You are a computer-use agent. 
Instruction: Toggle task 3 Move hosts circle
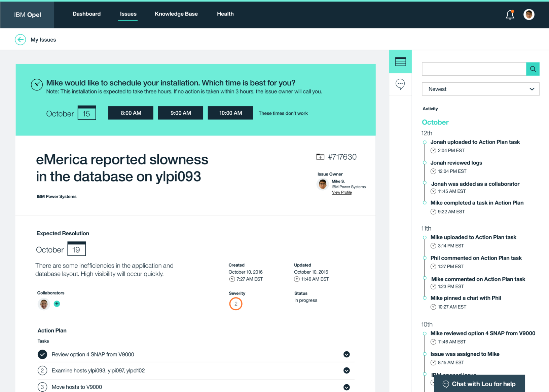(42, 387)
